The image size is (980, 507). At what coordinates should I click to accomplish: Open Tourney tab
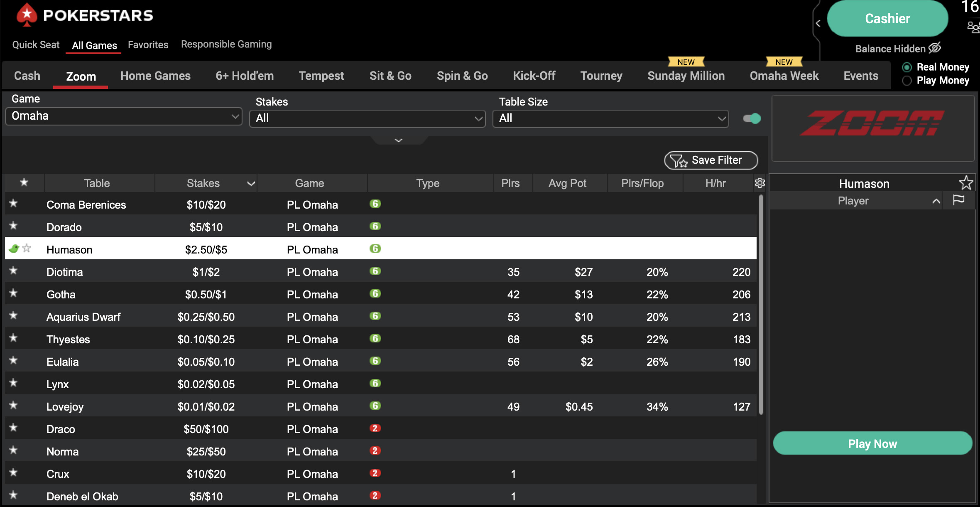pyautogui.click(x=601, y=76)
